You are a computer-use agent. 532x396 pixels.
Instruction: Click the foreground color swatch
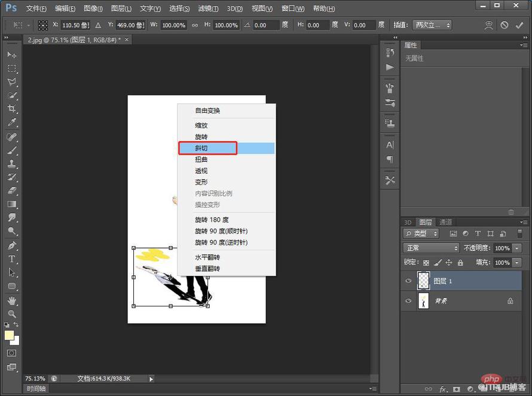click(x=9, y=335)
